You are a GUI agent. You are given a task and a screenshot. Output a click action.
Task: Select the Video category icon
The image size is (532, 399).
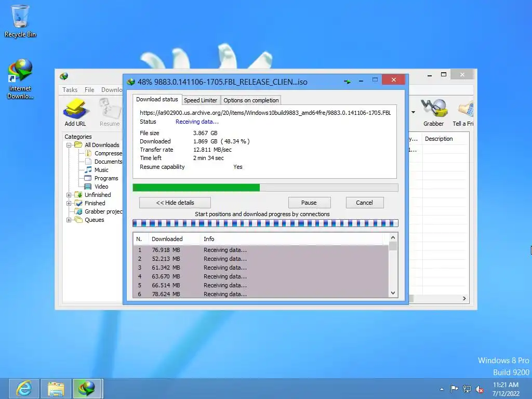click(x=88, y=187)
